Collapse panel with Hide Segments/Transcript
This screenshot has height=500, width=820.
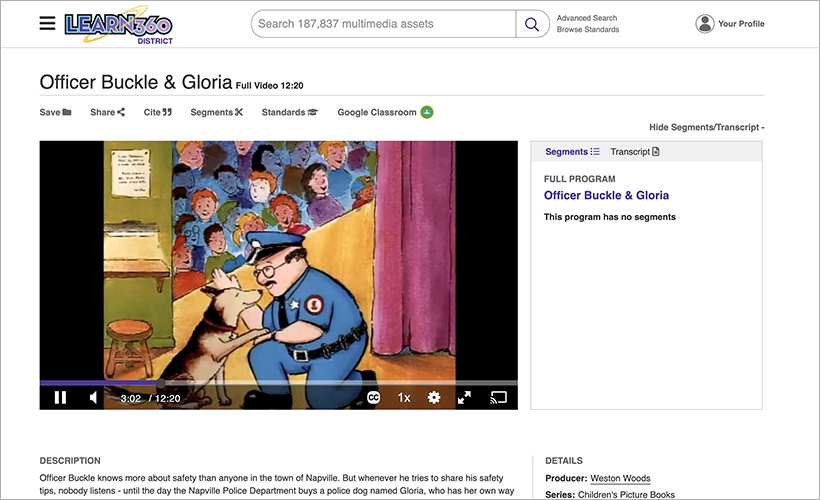click(706, 127)
